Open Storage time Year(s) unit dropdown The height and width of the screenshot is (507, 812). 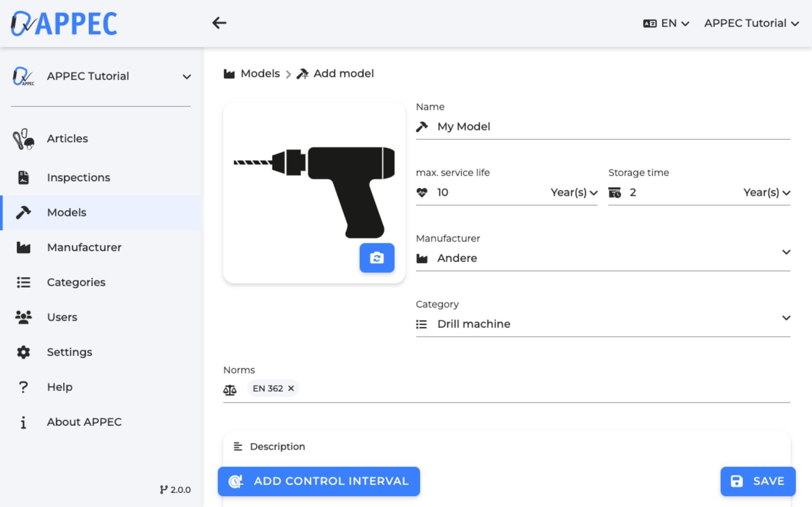click(x=767, y=192)
